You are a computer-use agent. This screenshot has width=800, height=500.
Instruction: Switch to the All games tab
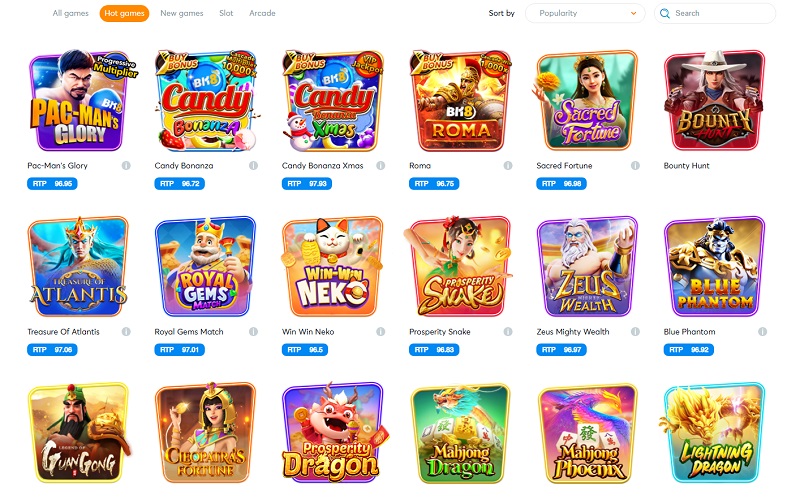[x=70, y=13]
